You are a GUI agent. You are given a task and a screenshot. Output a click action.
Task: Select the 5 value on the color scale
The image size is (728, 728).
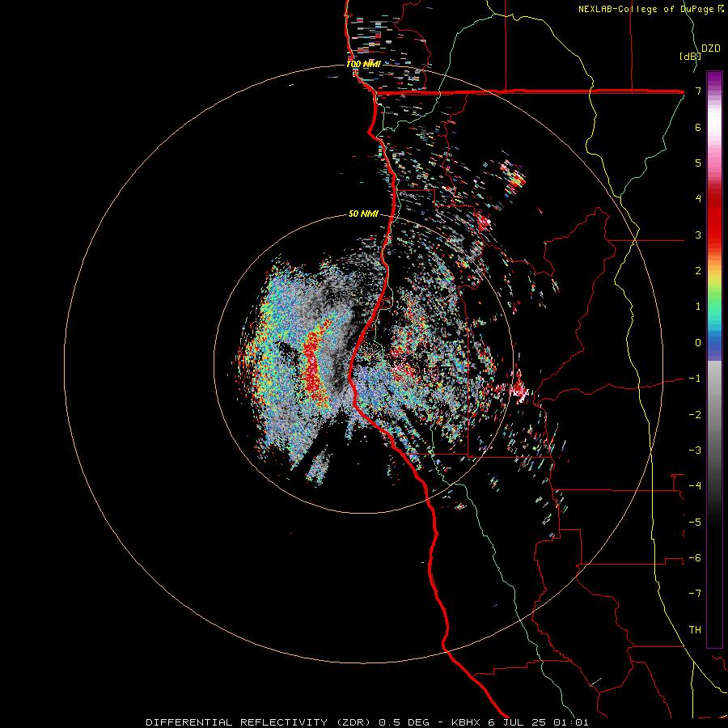(698, 163)
